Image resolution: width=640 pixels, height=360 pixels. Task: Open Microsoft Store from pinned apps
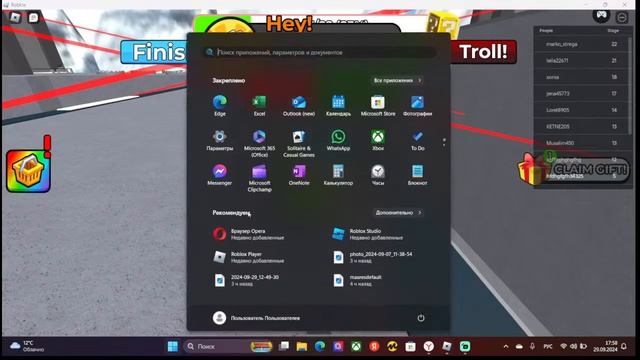pos(378,105)
